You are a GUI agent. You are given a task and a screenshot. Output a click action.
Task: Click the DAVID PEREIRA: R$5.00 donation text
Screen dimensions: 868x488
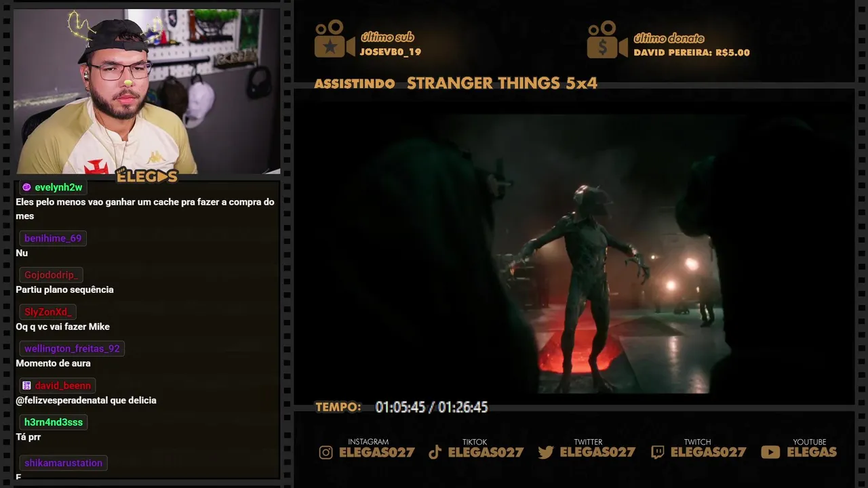click(x=692, y=52)
